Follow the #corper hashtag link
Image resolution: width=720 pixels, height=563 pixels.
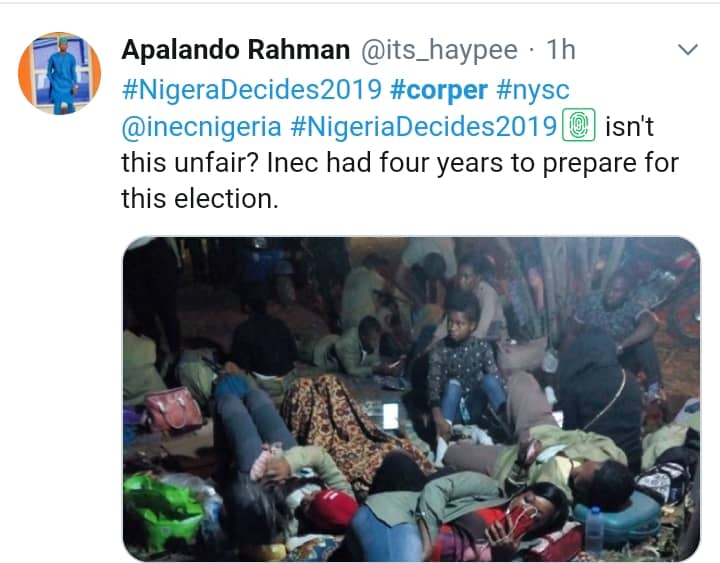(x=440, y=89)
